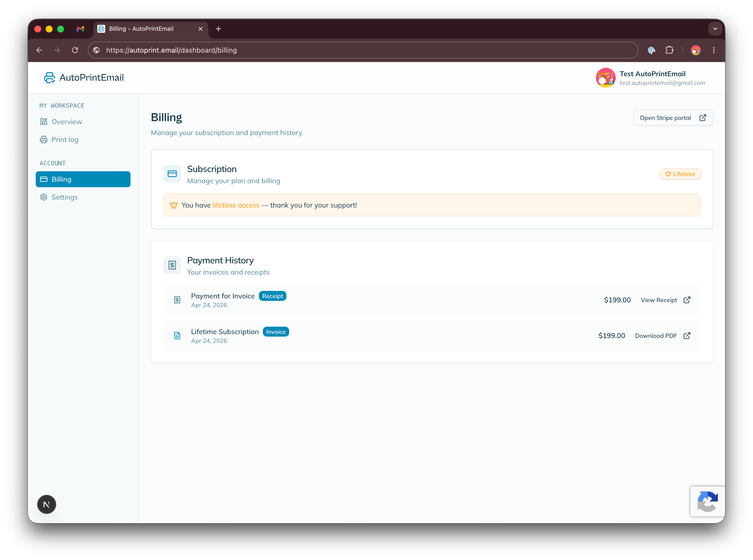
Task: Click the Payment History receipt icon
Action: tap(172, 265)
